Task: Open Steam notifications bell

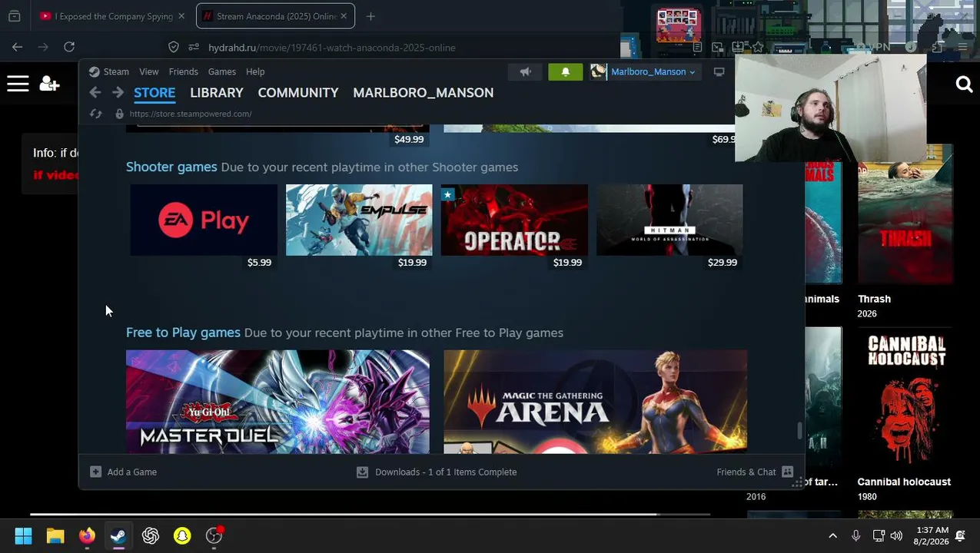Action: [x=565, y=71]
